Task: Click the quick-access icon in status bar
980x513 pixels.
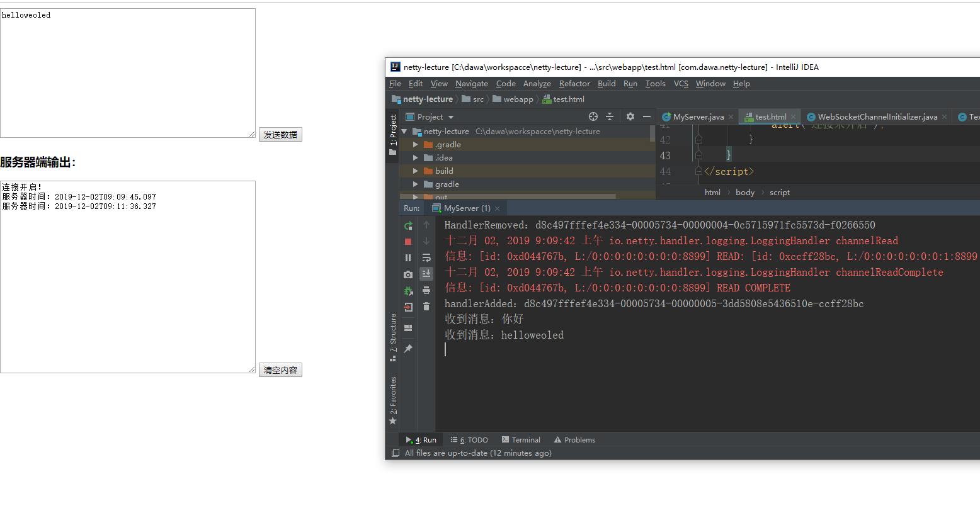Action: click(396, 453)
